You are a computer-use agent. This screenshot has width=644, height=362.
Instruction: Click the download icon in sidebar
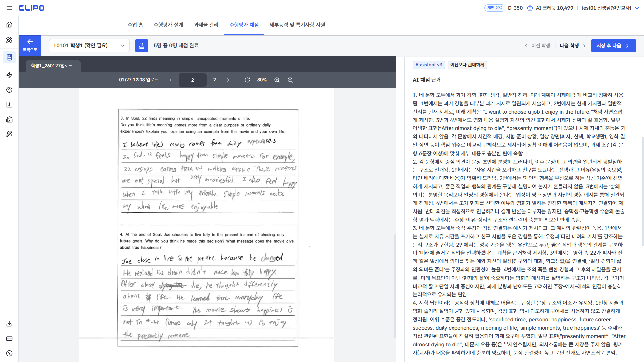click(x=9, y=324)
